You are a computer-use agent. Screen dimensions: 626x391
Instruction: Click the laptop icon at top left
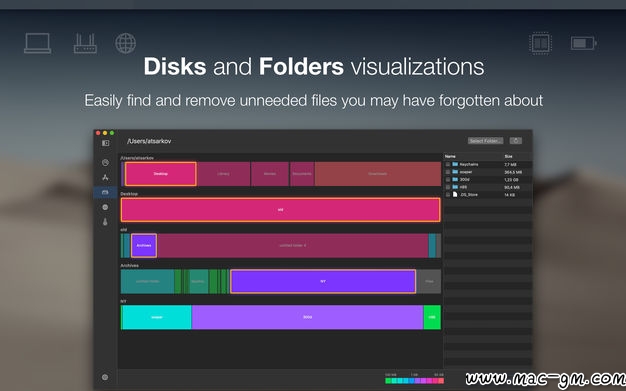pyautogui.click(x=38, y=43)
